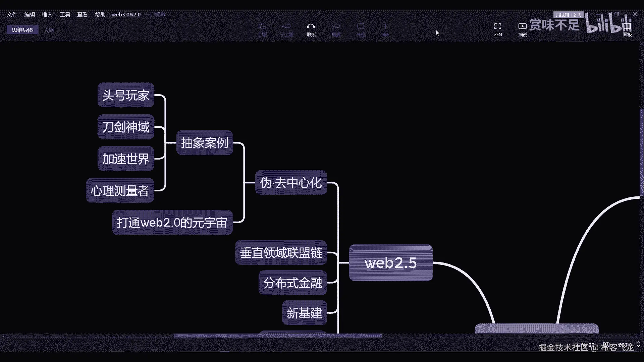Click the horizontal scrollbar thumb
644x362 pixels.
[x=277, y=336]
